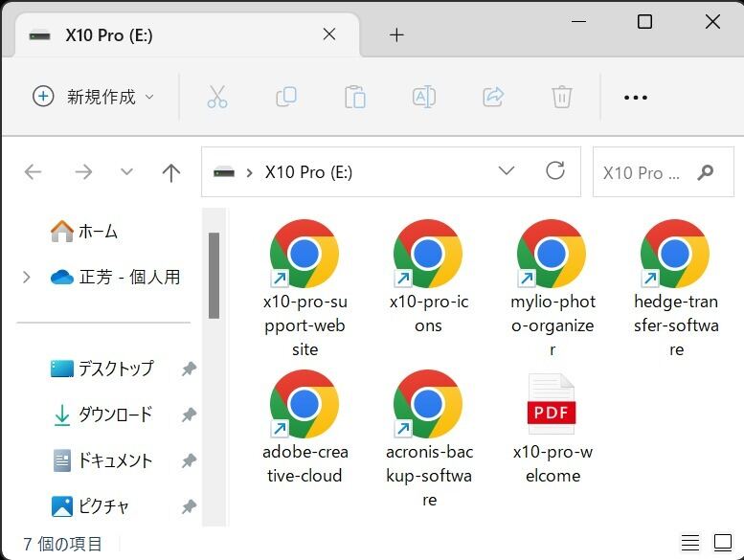Switch to details list view
This screenshot has width=744, height=560.
tap(690, 543)
